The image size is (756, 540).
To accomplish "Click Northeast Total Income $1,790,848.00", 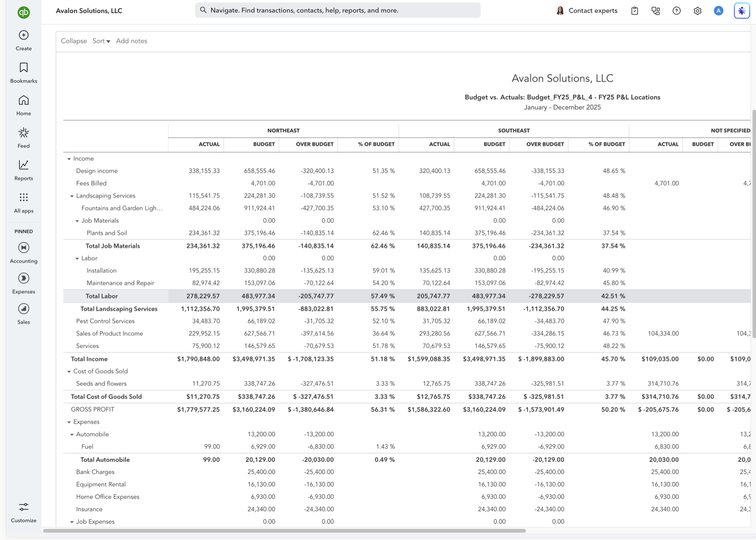I will [x=199, y=359].
